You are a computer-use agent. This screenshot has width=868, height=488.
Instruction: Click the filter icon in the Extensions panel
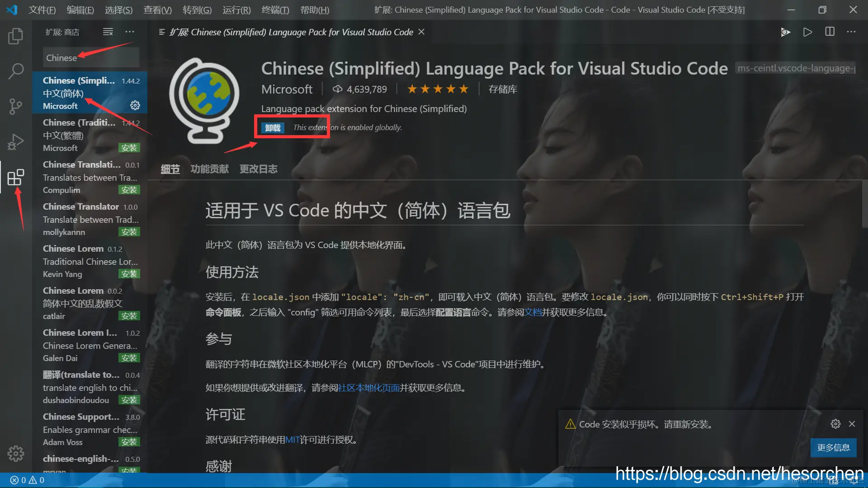(108, 32)
